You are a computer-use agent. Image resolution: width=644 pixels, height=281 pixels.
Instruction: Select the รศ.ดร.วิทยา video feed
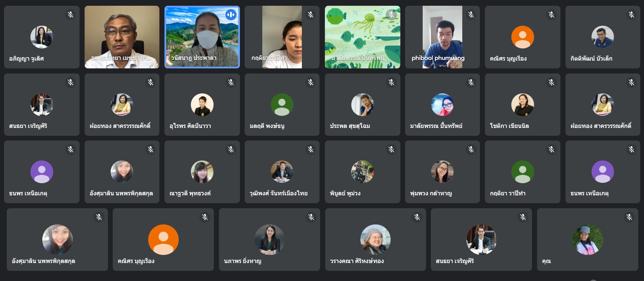(122, 37)
